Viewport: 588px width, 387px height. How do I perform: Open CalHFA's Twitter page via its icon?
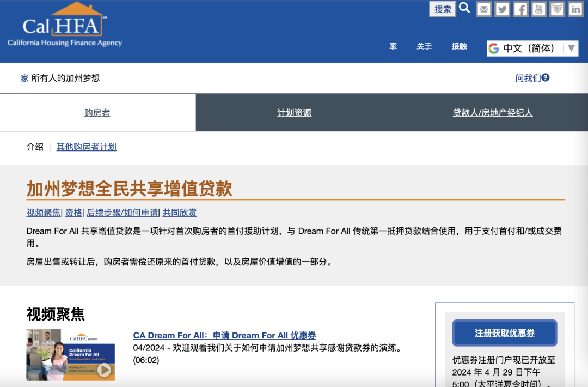(x=502, y=9)
